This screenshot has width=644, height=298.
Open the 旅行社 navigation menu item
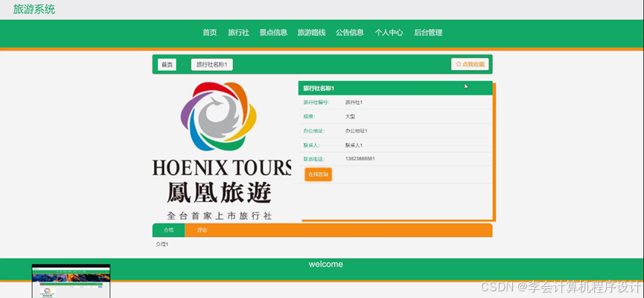coord(239,33)
